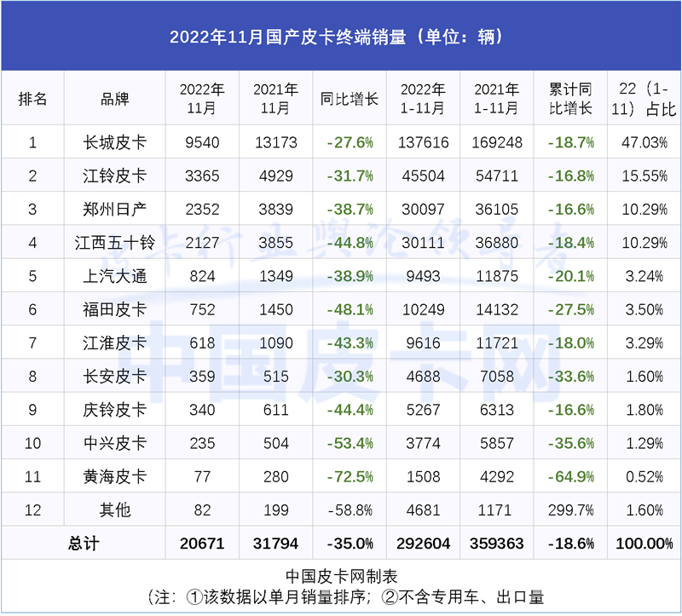Select the total -35.0% growth cell
The height and width of the screenshot is (616, 682).
pos(350,544)
